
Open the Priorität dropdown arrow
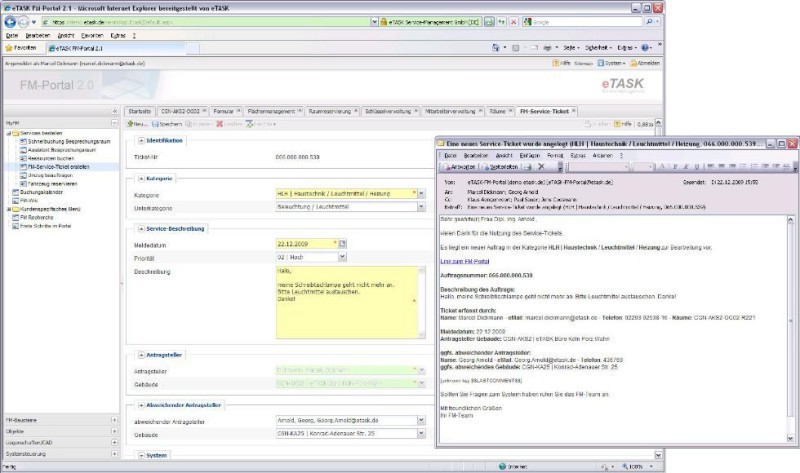[342, 257]
